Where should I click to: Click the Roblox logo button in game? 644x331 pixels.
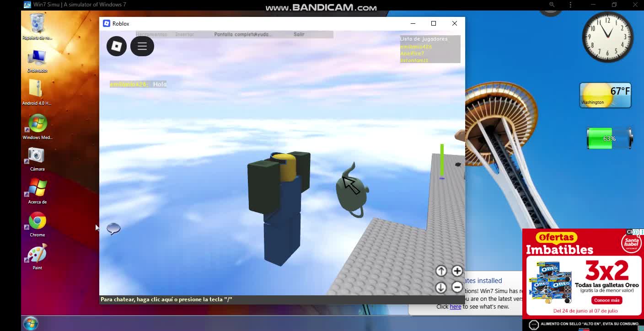pyautogui.click(x=117, y=46)
